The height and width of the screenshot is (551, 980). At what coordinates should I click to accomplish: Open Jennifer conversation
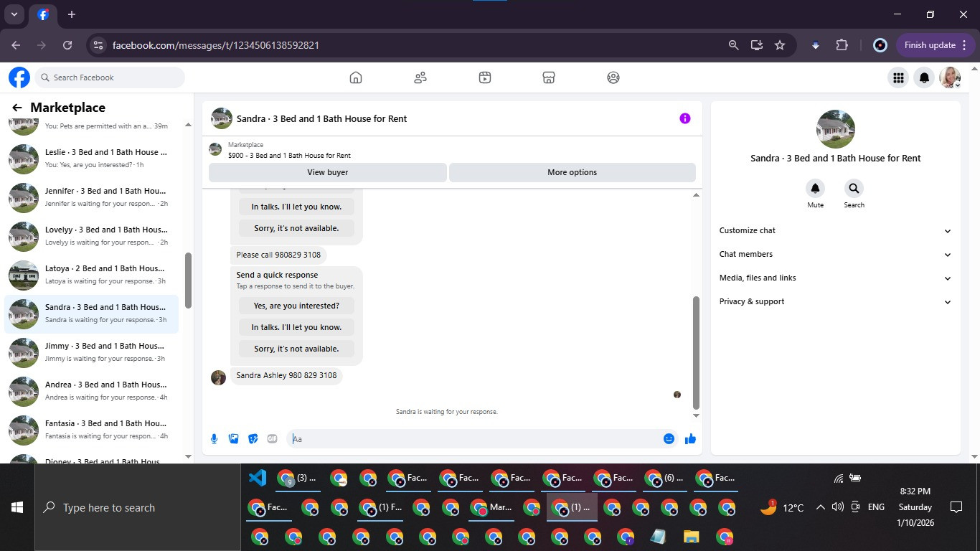pyautogui.click(x=91, y=197)
